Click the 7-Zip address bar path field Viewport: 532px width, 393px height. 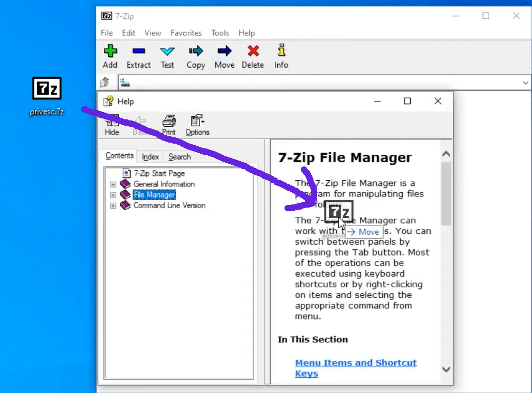pyautogui.click(x=325, y=82)
